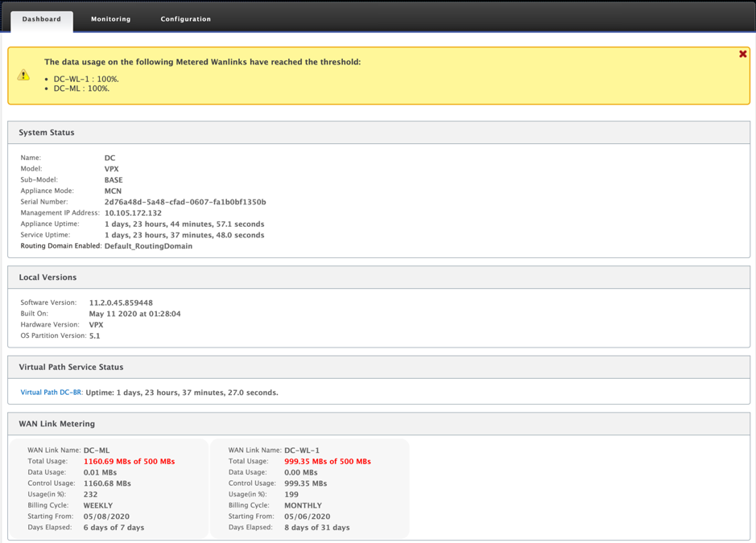This screenshot has width=756, height=543.
Task: Click the DC-ML : 100% alert entry
Action: tap(81, 88)
